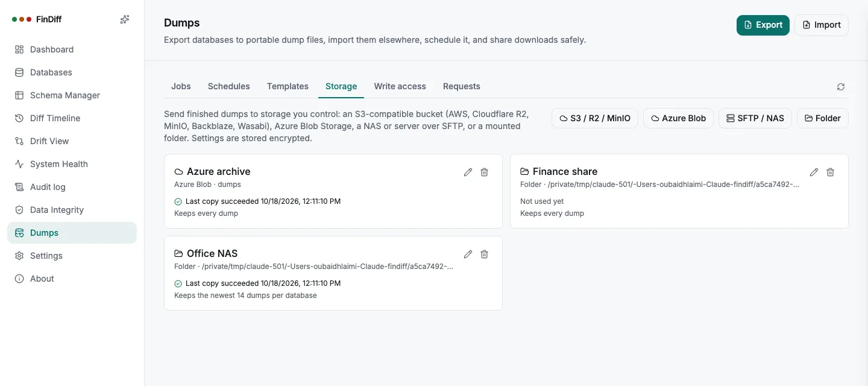Open the About page
This screenshot has width=868, height=386.
tap(72, 279)
